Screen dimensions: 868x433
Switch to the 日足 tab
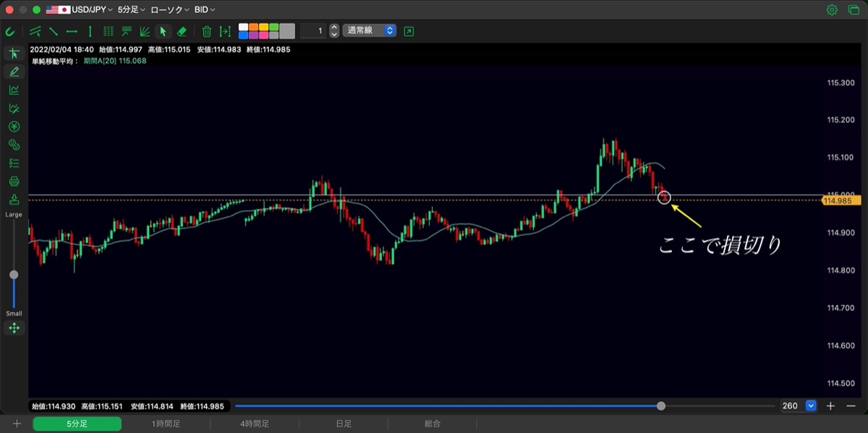(344, 424)
